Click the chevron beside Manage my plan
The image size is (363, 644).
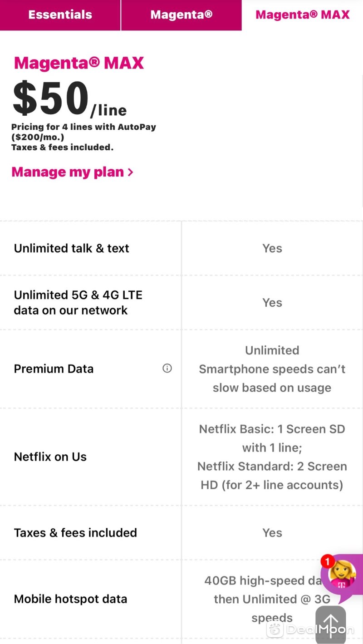tap(130, 172)
